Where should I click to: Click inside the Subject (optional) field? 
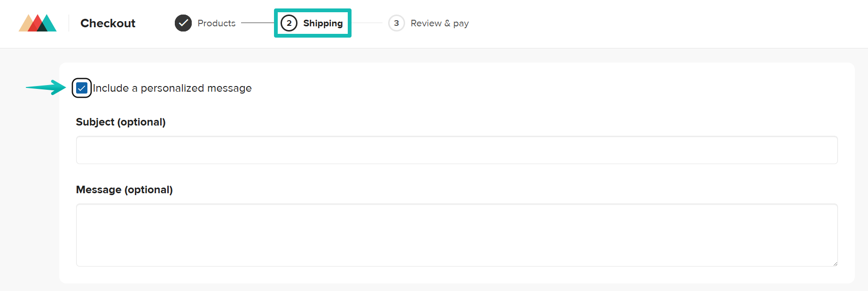[456, 149]
